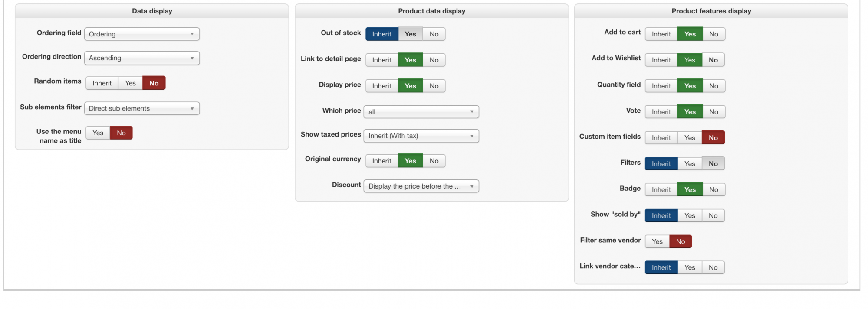
Task: Set Filter same vendor to Yes
Action: [657, 242]
